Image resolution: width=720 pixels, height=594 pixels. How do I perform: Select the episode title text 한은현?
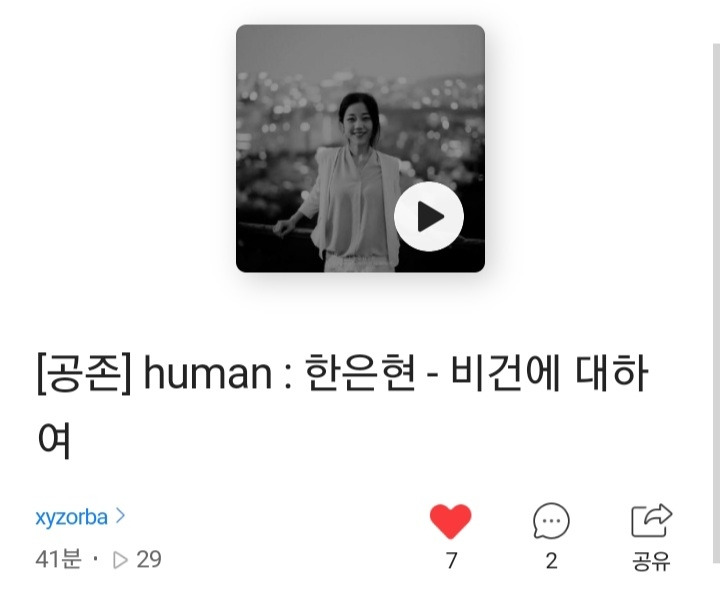360,372
